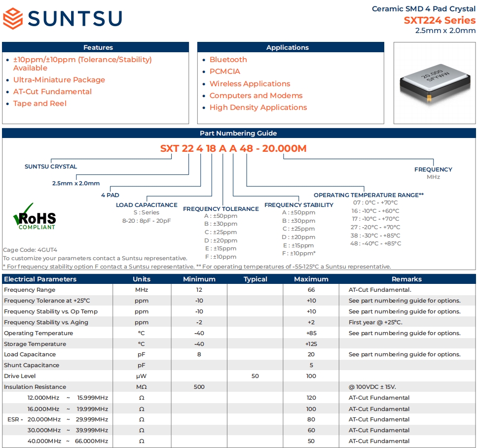Click '8-20 : 8pF - 20pF' option
This screenshot has height=448, width=478.
point(147,220)
